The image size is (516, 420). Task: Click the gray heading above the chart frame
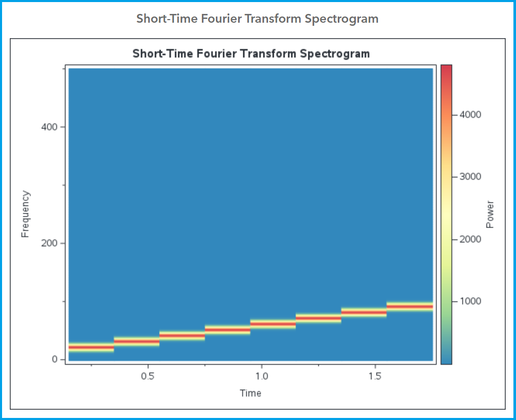click(257, 19)
